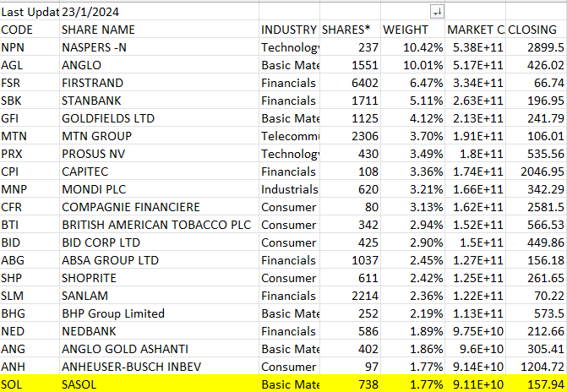Viewport: 567px width, 392px height.
Task: Select ANH shares value 97
Action: tap(350, 367)
